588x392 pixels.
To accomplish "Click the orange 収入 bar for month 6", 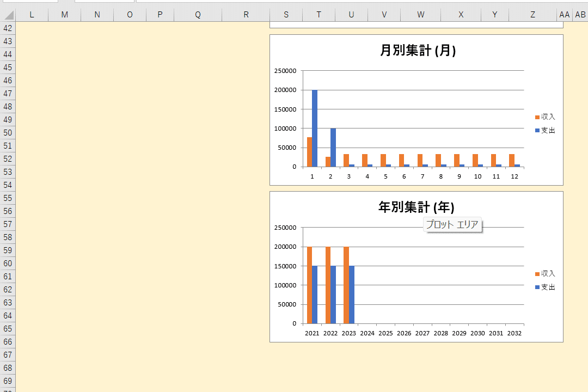I will pyautogui.click(x=402, y=160).
